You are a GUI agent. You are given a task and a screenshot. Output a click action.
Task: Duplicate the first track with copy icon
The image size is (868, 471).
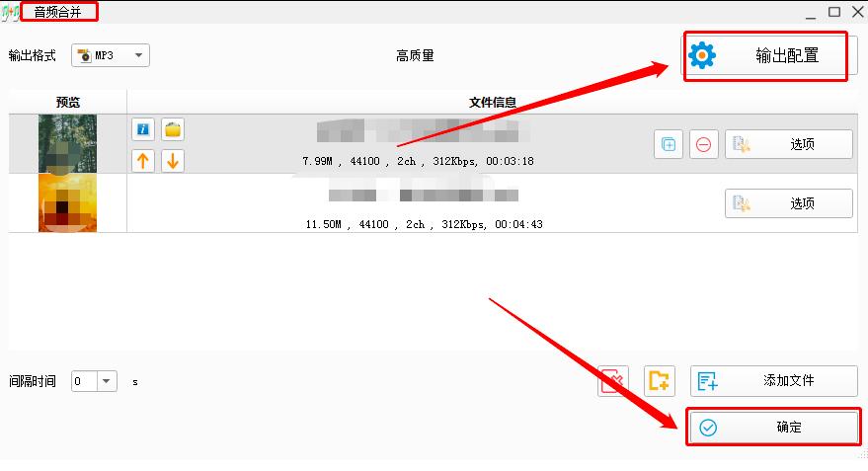click(669, 144)
